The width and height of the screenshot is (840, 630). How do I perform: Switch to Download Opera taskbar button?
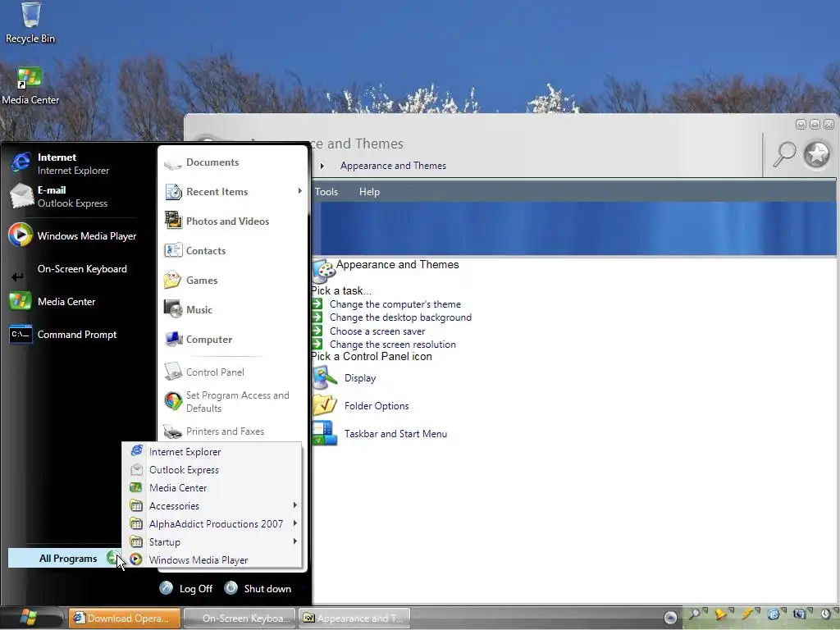[125, 619]
